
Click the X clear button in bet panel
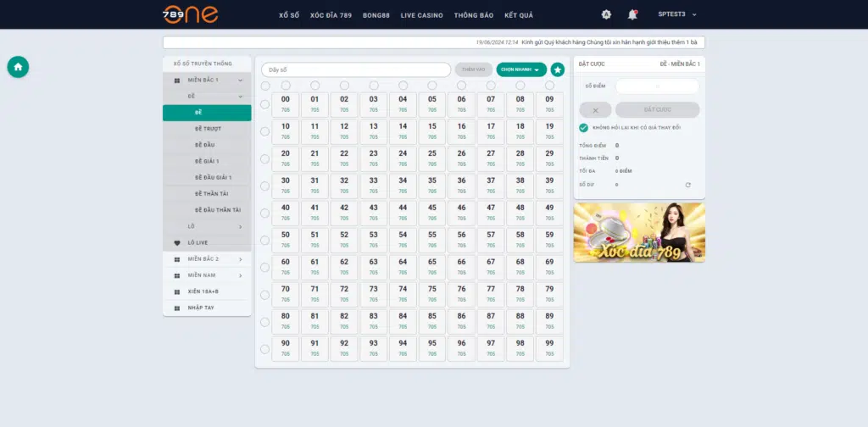[x=595, y=110]
